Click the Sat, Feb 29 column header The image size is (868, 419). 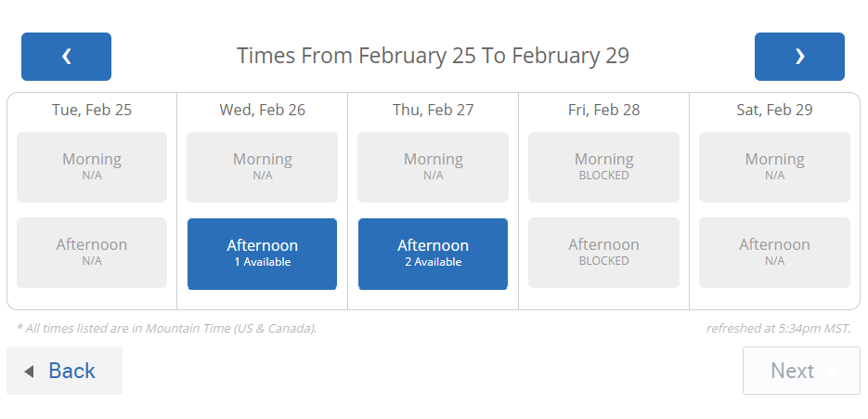tap(774, 110)
